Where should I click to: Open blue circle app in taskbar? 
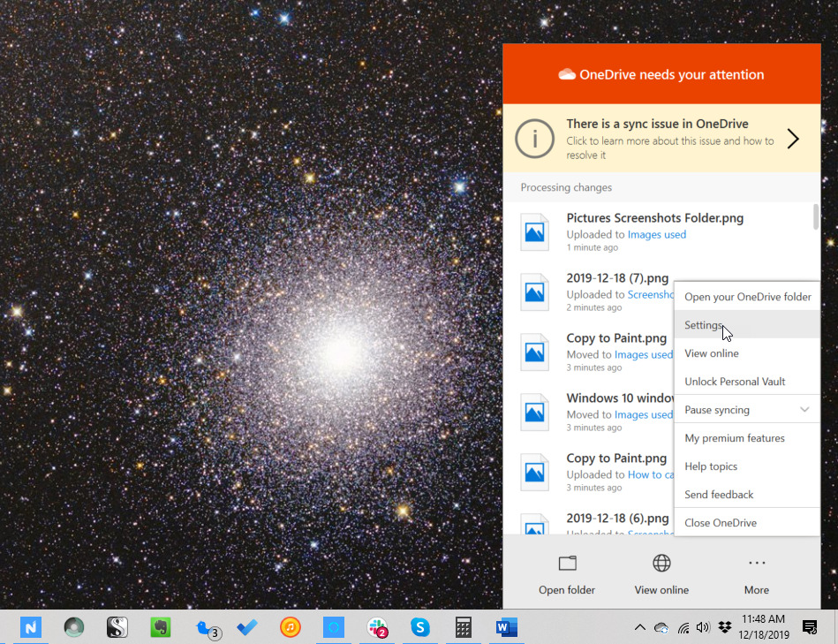334,627
